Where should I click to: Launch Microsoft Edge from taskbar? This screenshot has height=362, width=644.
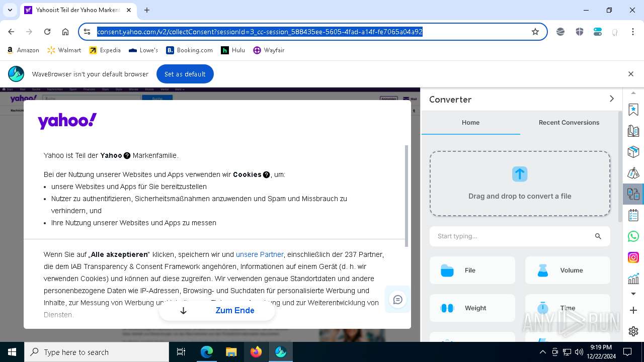click(x=206, y=352)
